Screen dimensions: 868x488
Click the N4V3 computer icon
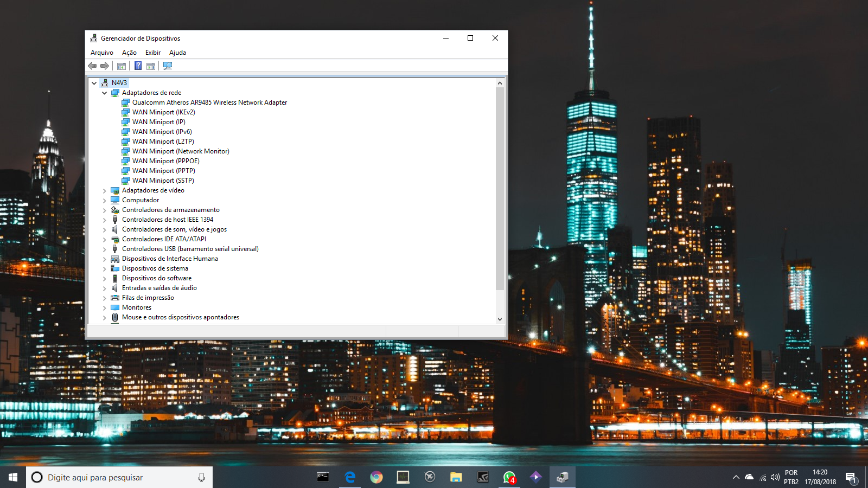tap(105, 83)
